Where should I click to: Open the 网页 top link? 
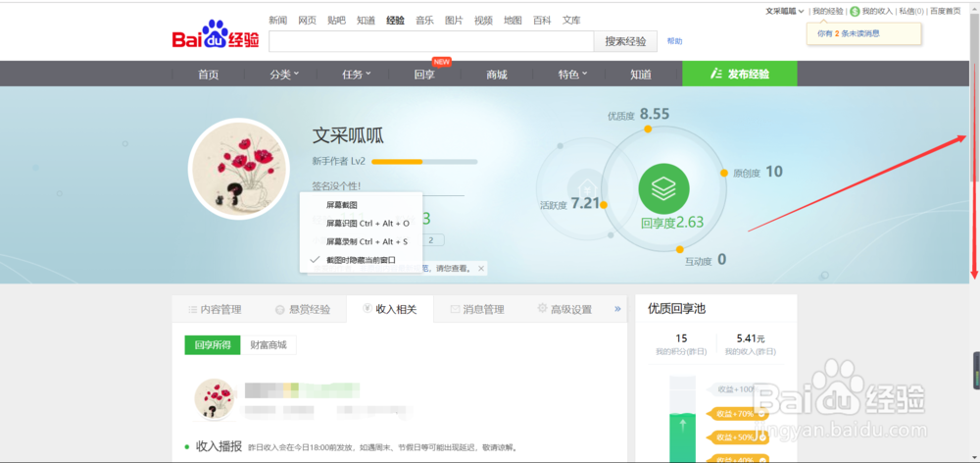308,20
